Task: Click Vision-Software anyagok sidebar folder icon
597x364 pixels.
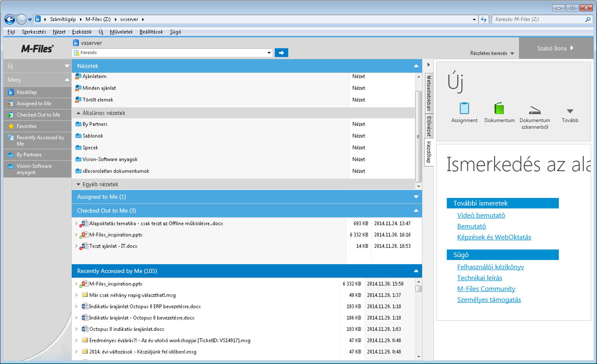Action: [11, 166]
